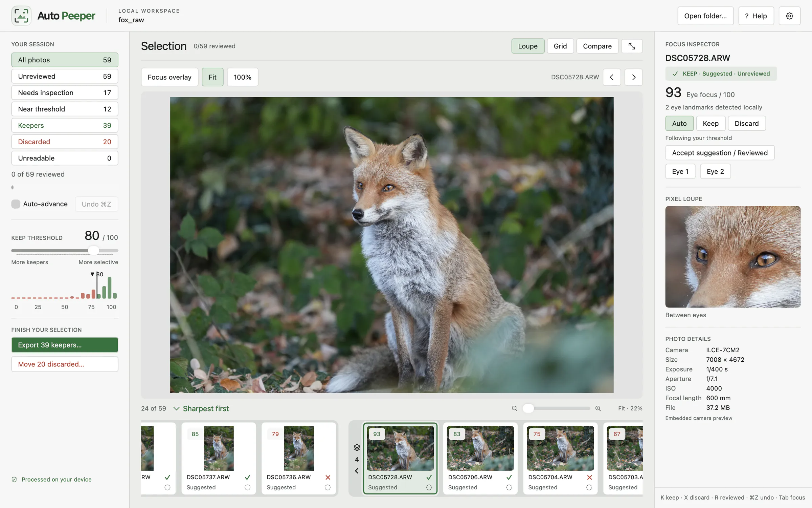Screen dimensions: 812x508
Task: Click the zoom out magnifier icon
Action: coord(515,408)
